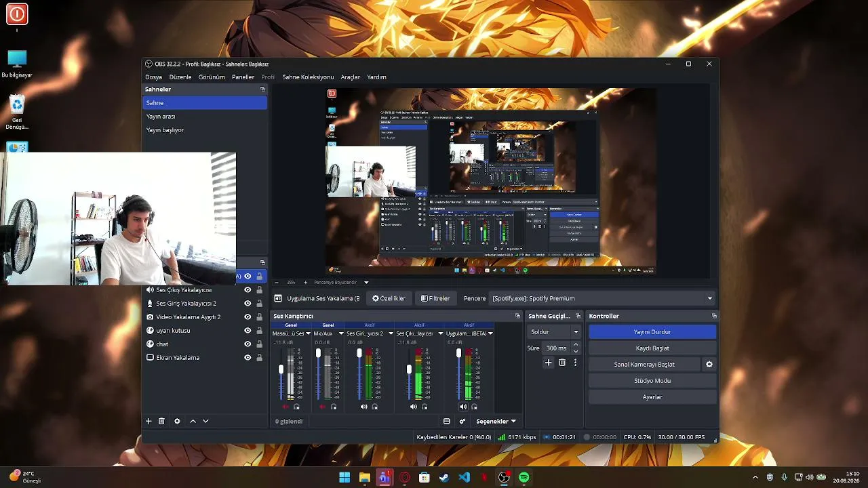Toggle monitoring headphones icon for Masaüstü Ses
The width and height of the screenshot is (868, 488).
[296, 407]
